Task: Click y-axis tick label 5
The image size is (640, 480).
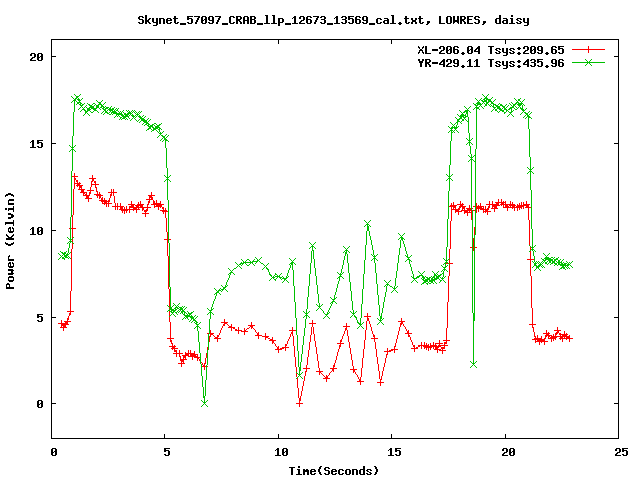Action: coord(40,318)
